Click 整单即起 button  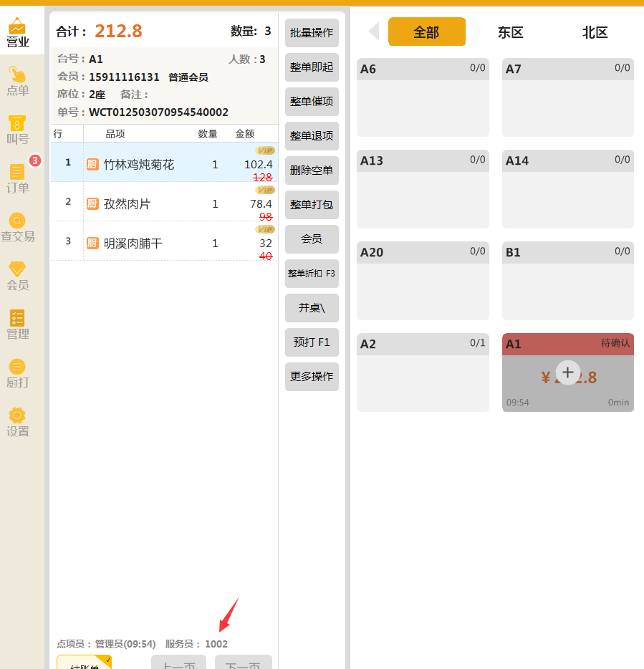[x=312, y=67]
